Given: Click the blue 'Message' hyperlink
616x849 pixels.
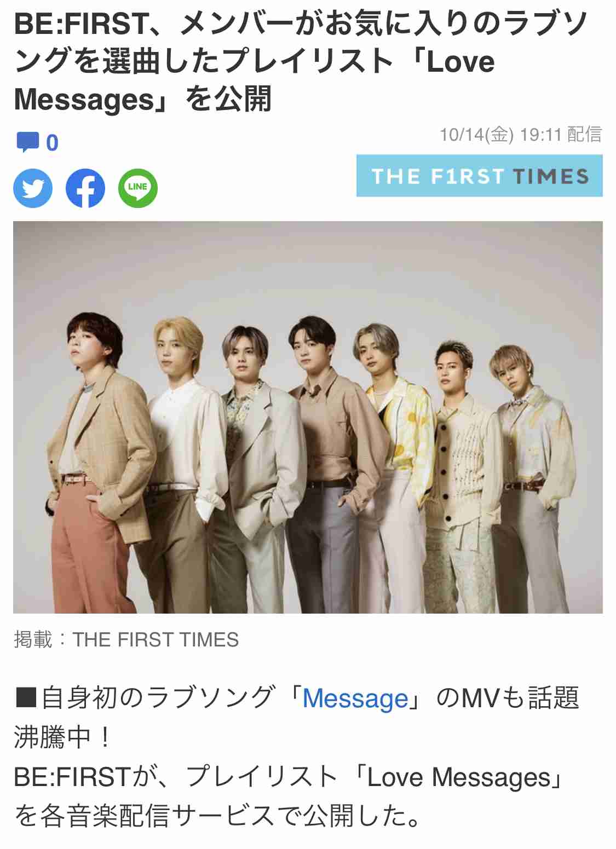Looking at the screenshot, I should 355,698.
